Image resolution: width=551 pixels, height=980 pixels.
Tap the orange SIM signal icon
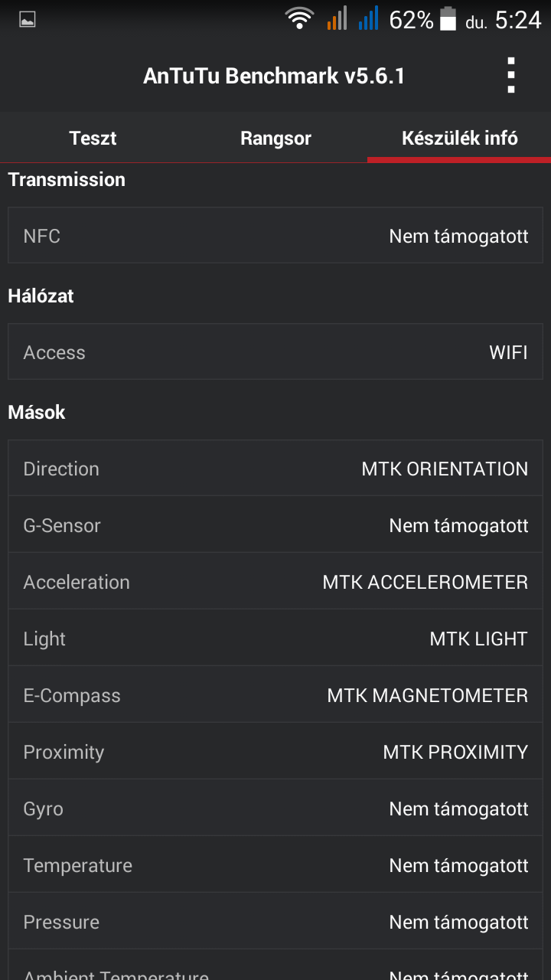coord(337,18)
